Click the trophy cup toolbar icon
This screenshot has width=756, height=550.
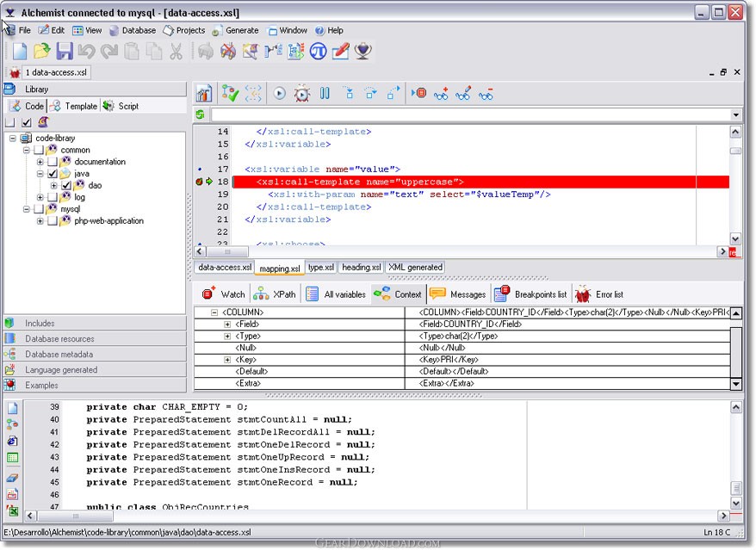(363, 51)
